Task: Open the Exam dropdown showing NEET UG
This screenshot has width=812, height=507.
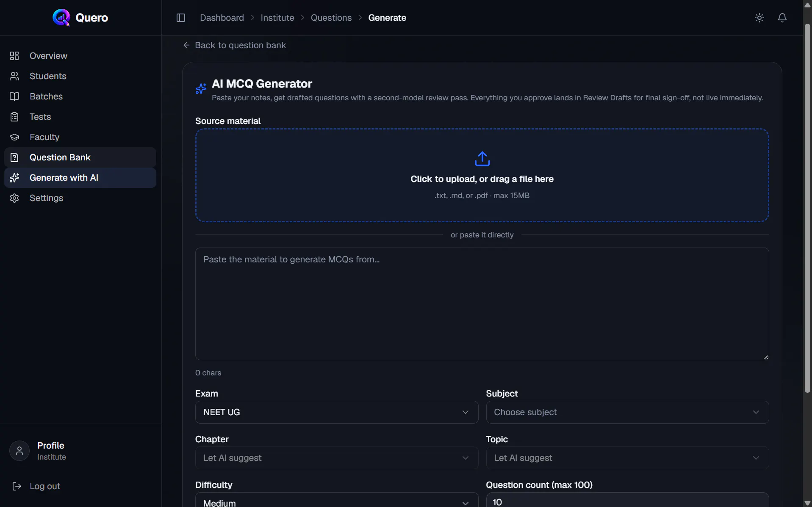Action: pos(336,412)
